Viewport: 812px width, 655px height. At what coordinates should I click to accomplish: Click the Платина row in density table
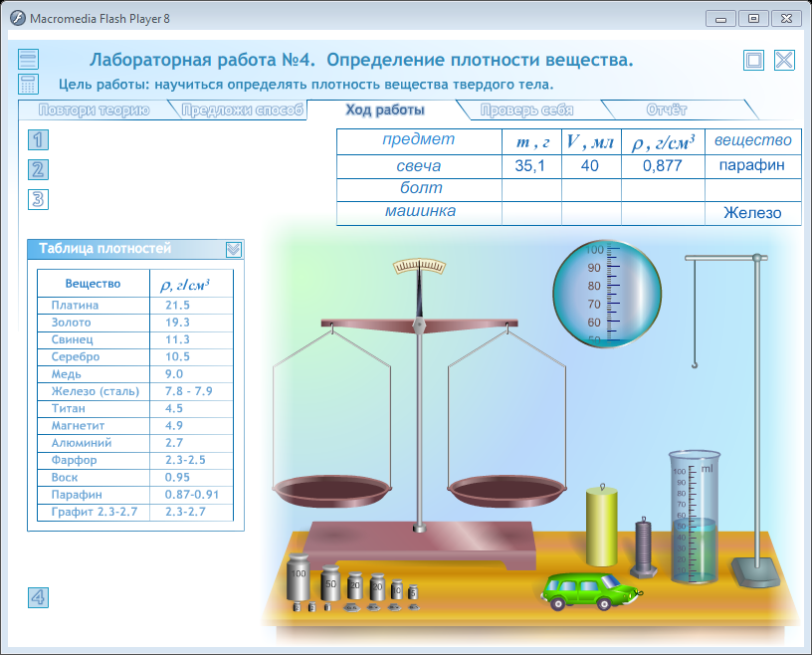pyautogui.click(x=135, y=306)
